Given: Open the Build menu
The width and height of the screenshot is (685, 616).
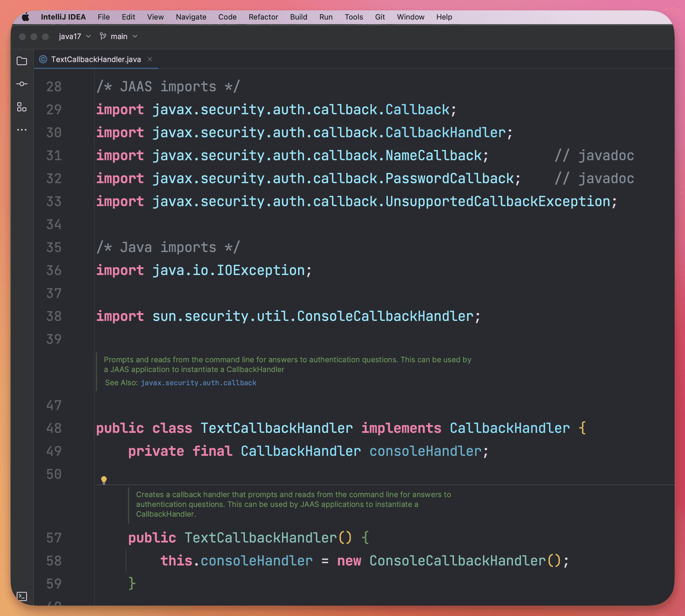Looking at the screenshot, I should point(298,17).
